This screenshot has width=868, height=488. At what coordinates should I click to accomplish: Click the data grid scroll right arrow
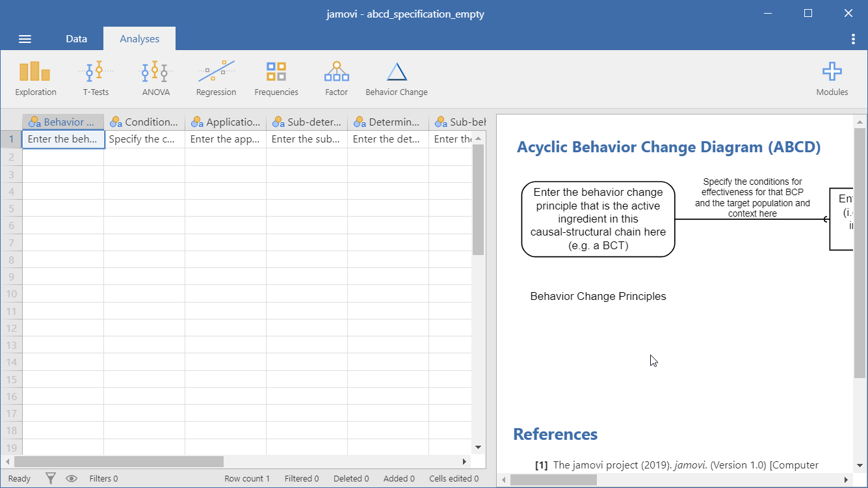pyautogui.click(x=464, y=461)
